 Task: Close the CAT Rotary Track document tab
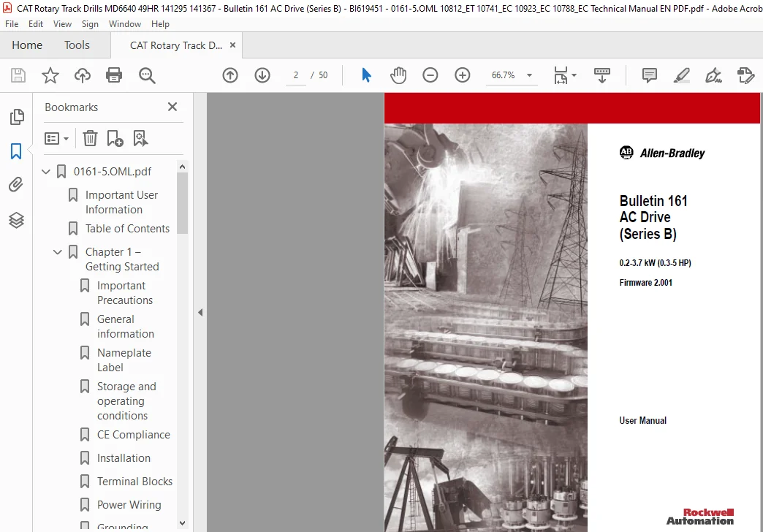point(232,45)
